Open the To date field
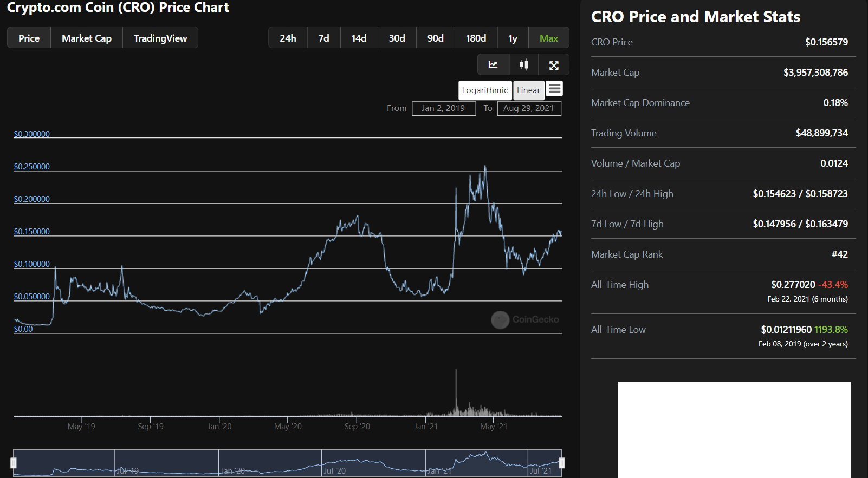 [x=529, y=108]
